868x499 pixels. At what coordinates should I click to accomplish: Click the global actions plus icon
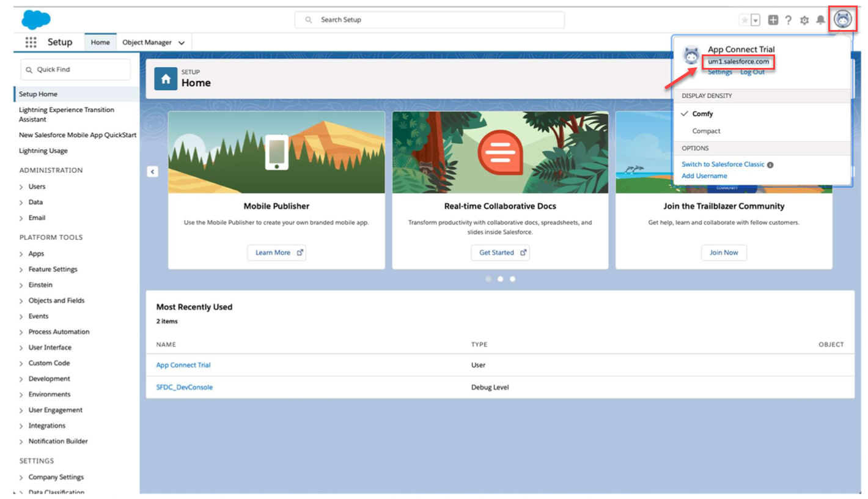click(773, 20)
